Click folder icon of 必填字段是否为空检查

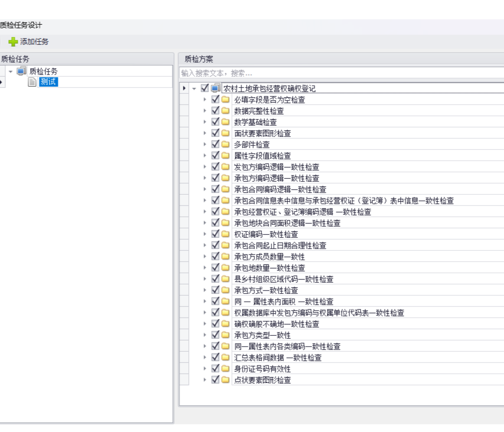[225, 99]
